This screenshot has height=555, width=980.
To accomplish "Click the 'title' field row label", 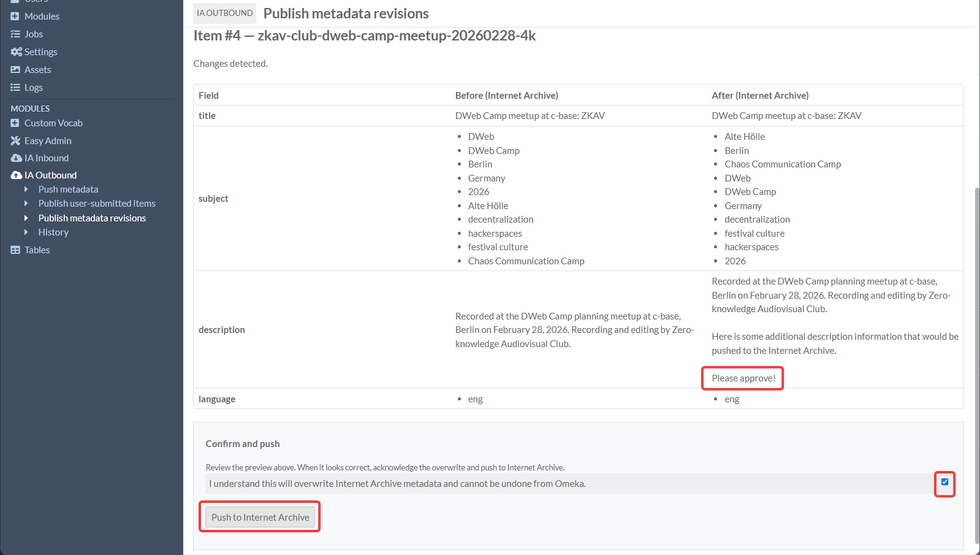I will coord(207,116).
